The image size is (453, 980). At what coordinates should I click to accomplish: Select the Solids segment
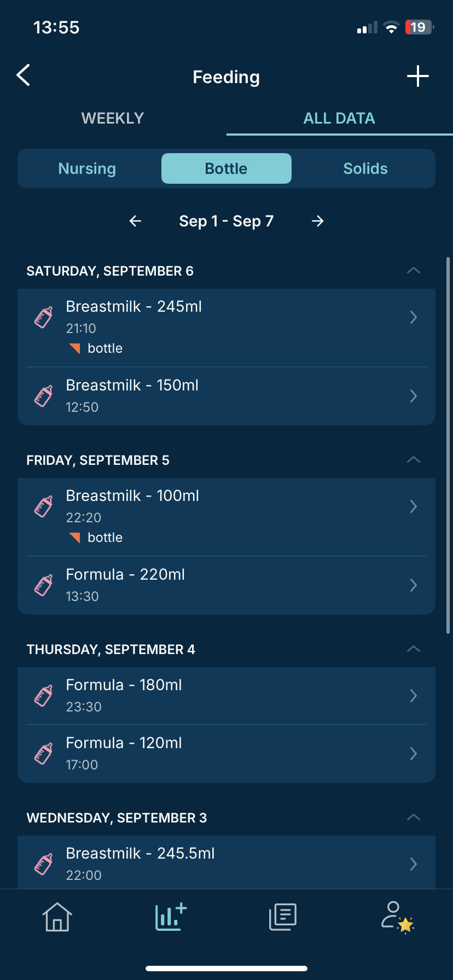coord(365,168)
